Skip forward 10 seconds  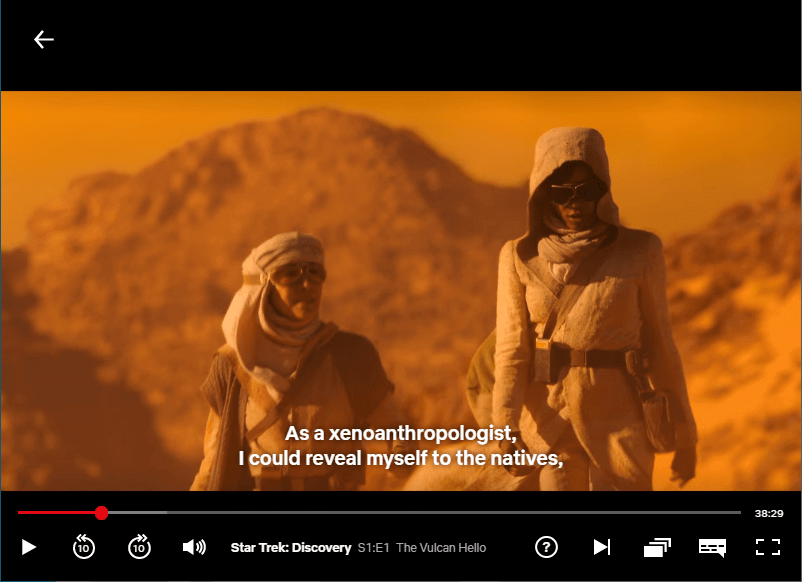click(x=139, y=547)
